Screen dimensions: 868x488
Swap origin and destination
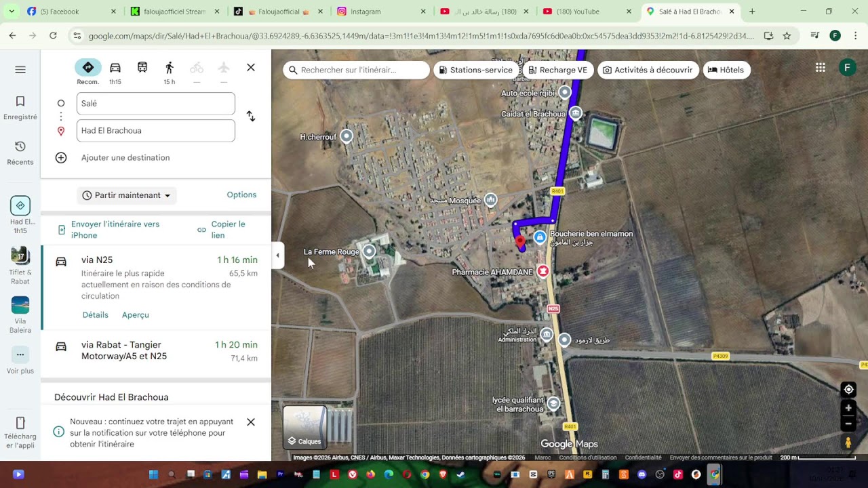point(251,117)
